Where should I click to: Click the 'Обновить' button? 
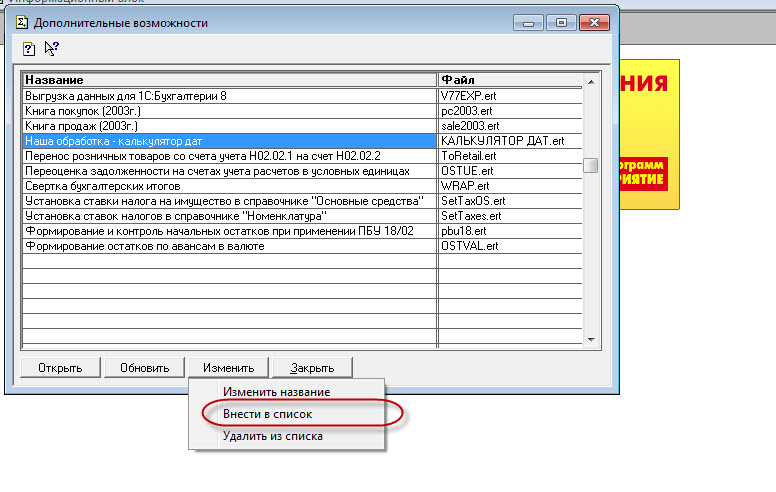(x=145, y=368)
